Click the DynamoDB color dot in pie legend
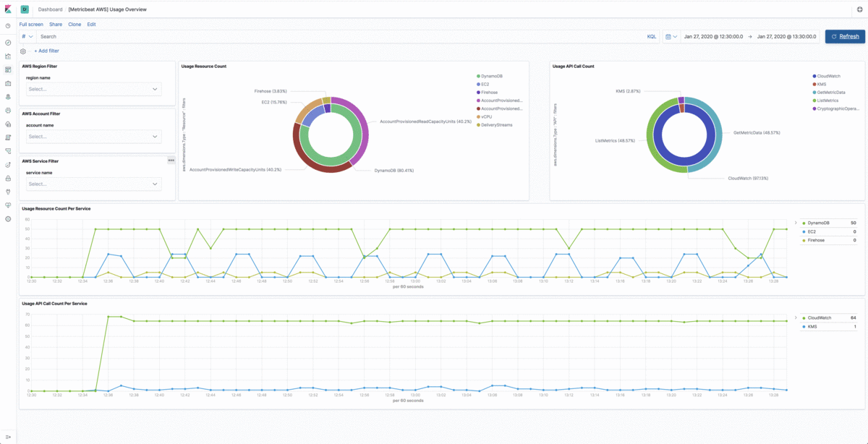 click(x=479, y=76)
